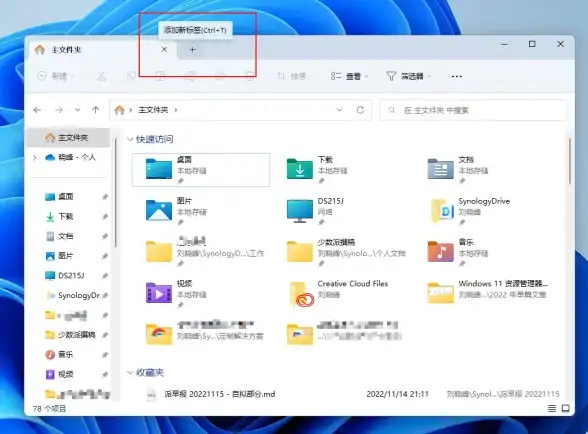Close the 主文件夹 tab

(164, 50)
